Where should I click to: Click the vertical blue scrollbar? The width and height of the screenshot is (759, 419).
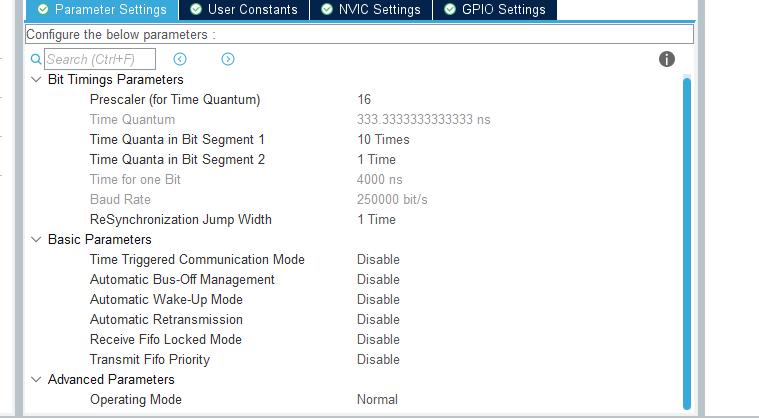(686, 240)
